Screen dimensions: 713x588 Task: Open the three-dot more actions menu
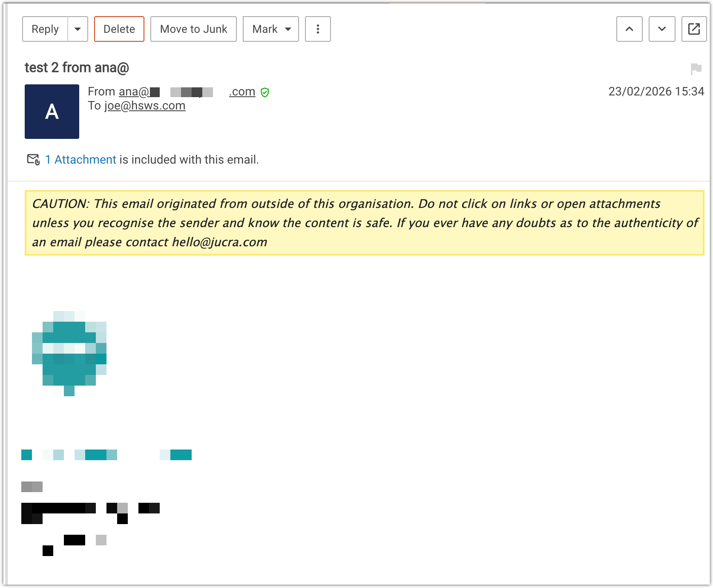point(318,29)
